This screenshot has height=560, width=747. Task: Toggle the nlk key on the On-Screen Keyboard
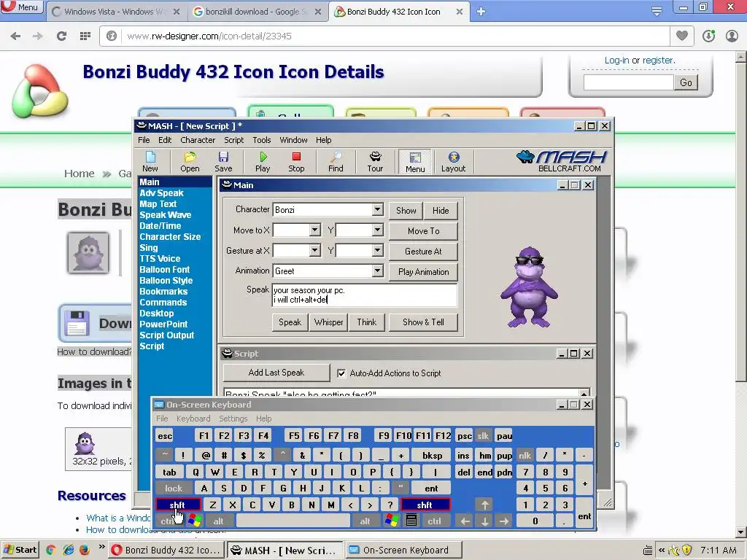(525, 456)
